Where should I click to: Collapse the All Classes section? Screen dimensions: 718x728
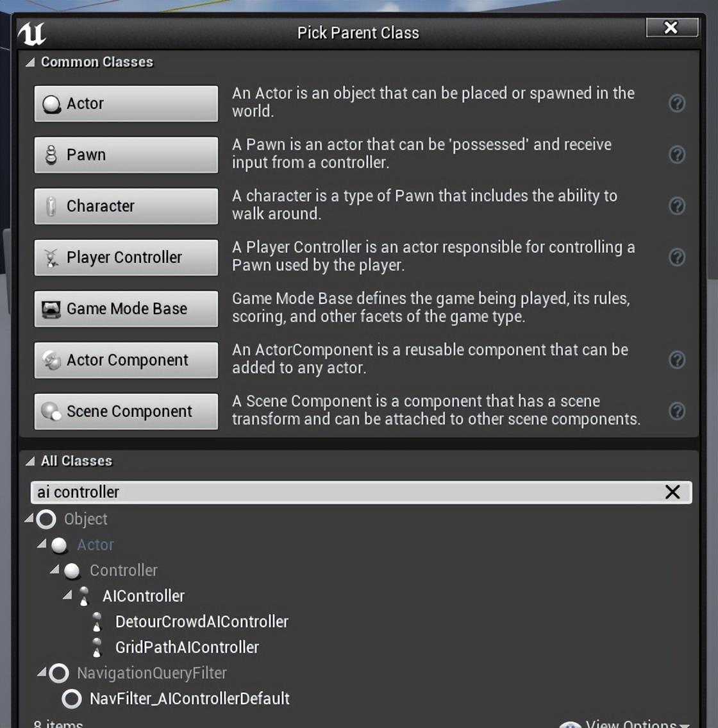[30, 461]
